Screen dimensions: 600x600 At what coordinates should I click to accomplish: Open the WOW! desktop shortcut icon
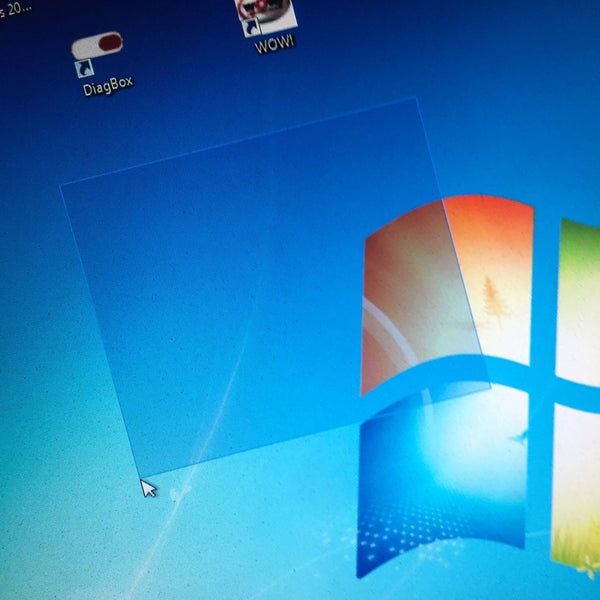click(x=267, y=17)
